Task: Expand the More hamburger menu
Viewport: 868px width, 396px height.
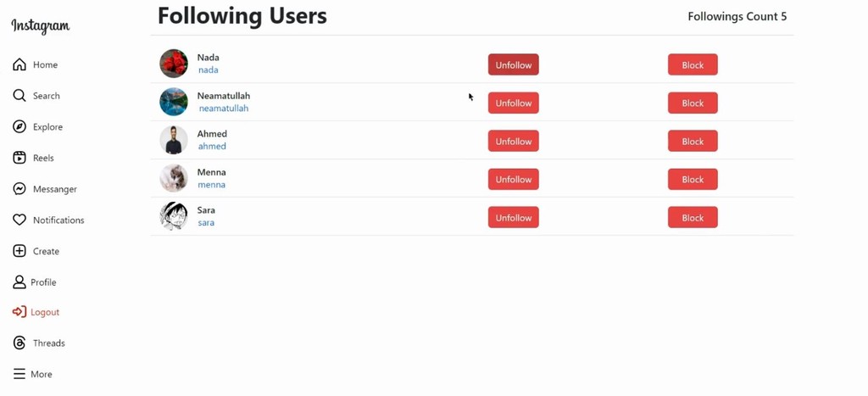Action: tap(19, 374)
